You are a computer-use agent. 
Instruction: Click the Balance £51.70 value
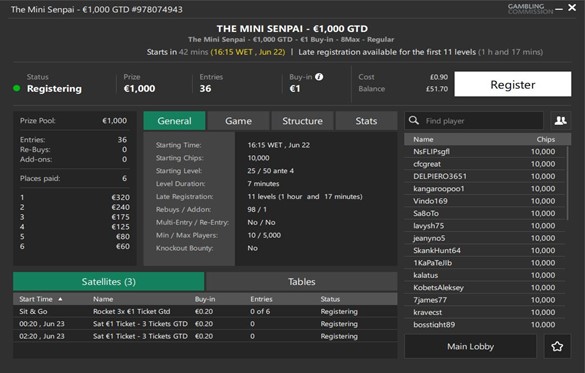coord(437,89)
